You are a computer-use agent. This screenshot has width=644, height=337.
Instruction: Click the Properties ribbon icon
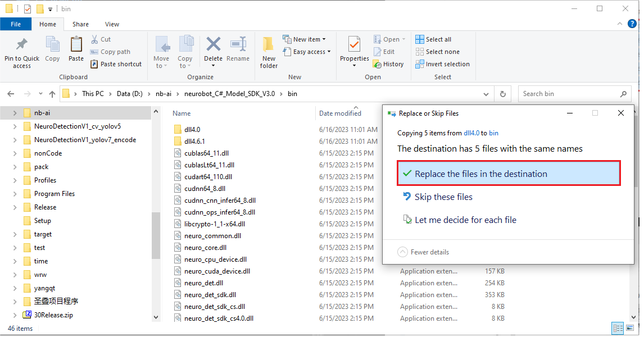coord(354,44)
